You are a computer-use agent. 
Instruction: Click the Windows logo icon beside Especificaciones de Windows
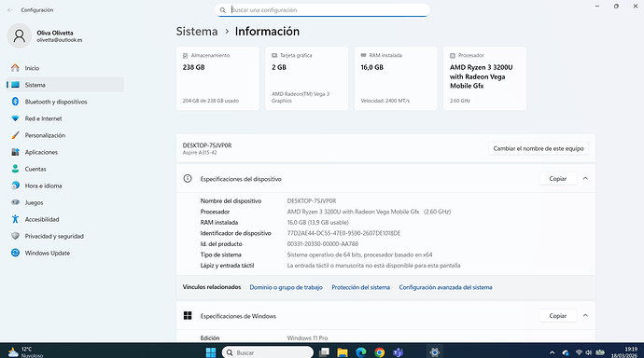tap(188, 315)
